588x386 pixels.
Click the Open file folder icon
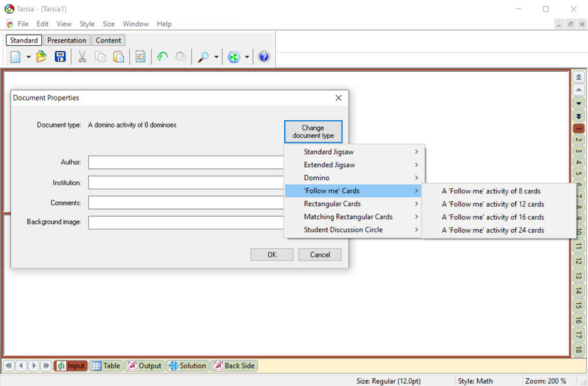point(42,57)
